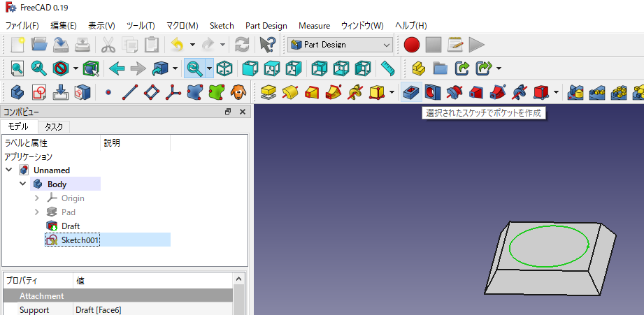Click the blue SubShapeBinder icon
This screenshot has height=315, width=644.
(x=195, y=92)
